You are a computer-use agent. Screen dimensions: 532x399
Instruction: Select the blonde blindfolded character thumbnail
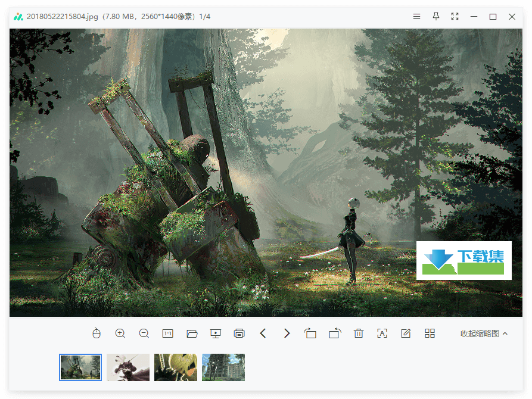176,367
